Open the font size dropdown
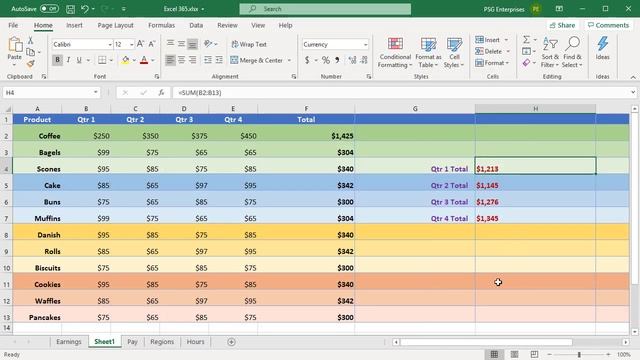The height and width of the screenshot is (360, 640). (131, 44)
